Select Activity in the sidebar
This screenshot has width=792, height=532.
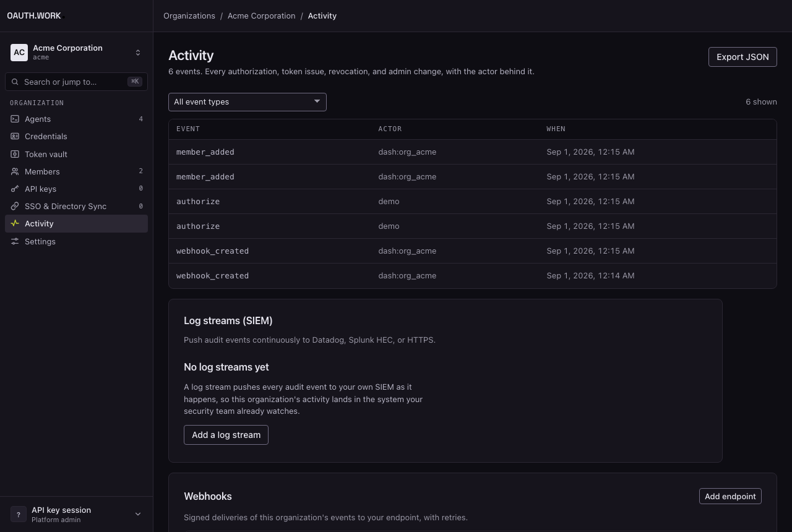click(76, 223)
